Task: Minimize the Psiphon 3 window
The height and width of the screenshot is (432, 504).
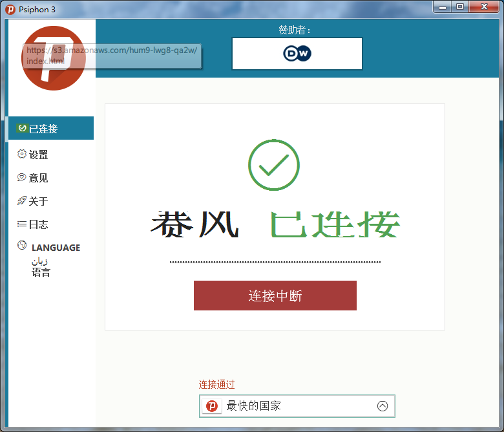Action: [x=443, y=6]
